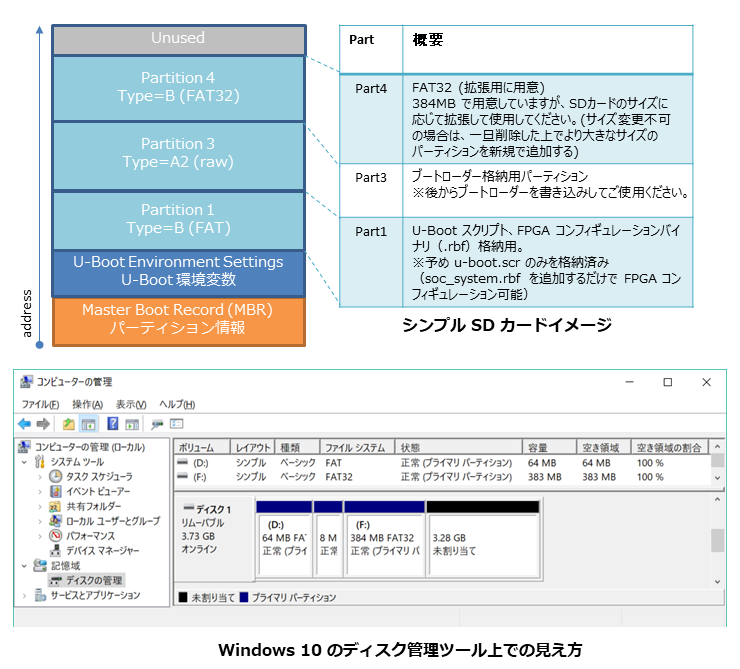The height and width of the screenshot is (669, 740).
Task: Collapse the Storage (記憶域) tree node
Action: point(25,566)
